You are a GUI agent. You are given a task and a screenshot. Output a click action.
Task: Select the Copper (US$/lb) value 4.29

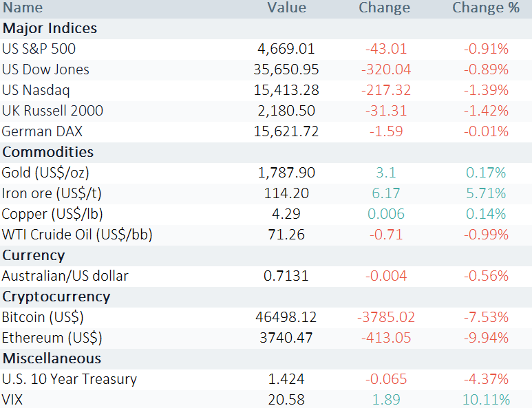(286, 215)
